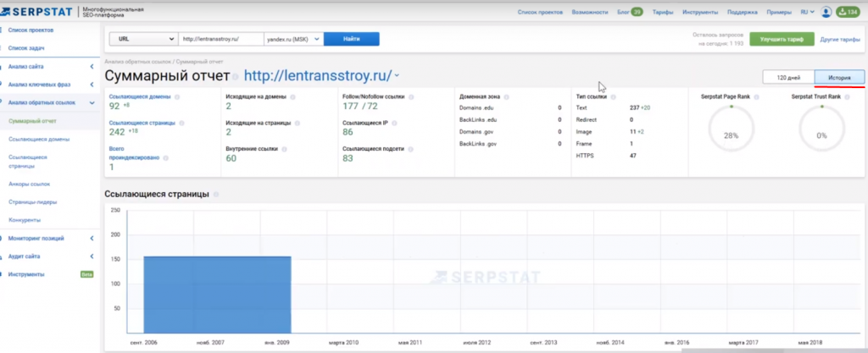Click info icon beside Ссылающиеся страницы chart title
Screen dimensions: 868x353
(x=216, y=195)
